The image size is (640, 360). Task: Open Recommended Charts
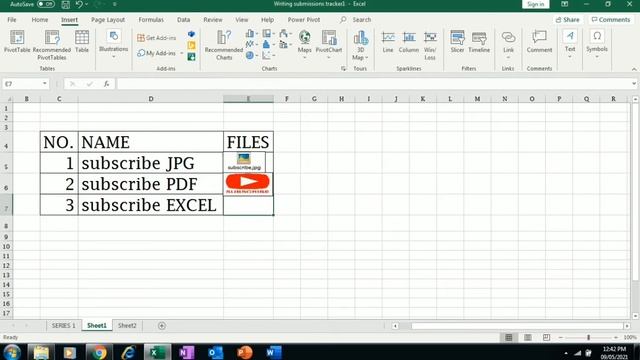pyautogui.click(x=224, y=45)
